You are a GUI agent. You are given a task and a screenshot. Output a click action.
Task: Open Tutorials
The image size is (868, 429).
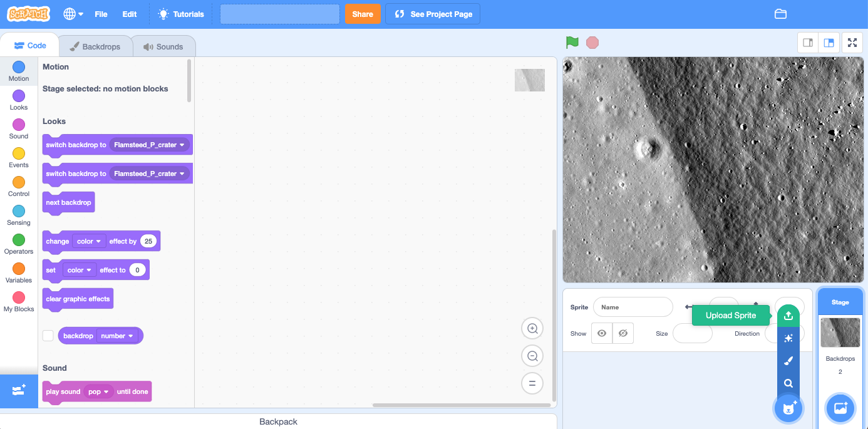pyautogui.click(x=181, y=14)
